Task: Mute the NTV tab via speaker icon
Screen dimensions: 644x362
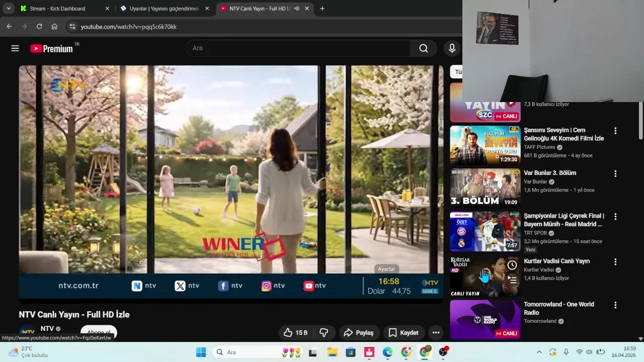Action: tap(297, 9)
